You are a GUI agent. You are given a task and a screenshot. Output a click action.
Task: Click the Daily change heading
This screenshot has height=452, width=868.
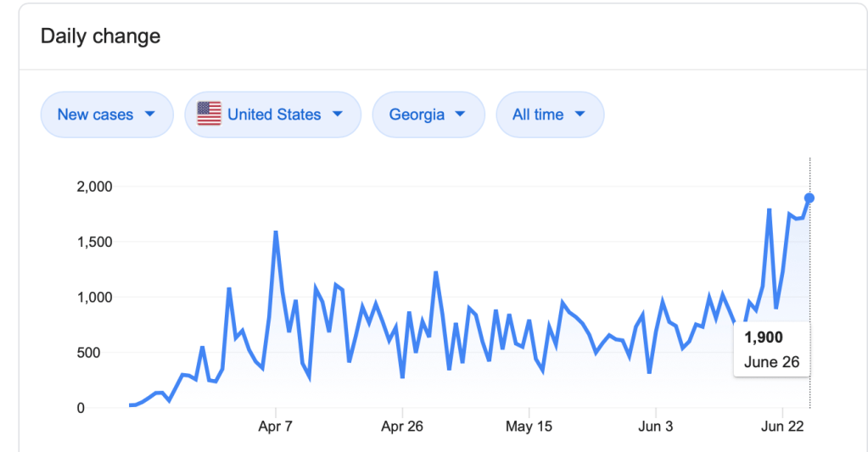(x=101, y=36)
